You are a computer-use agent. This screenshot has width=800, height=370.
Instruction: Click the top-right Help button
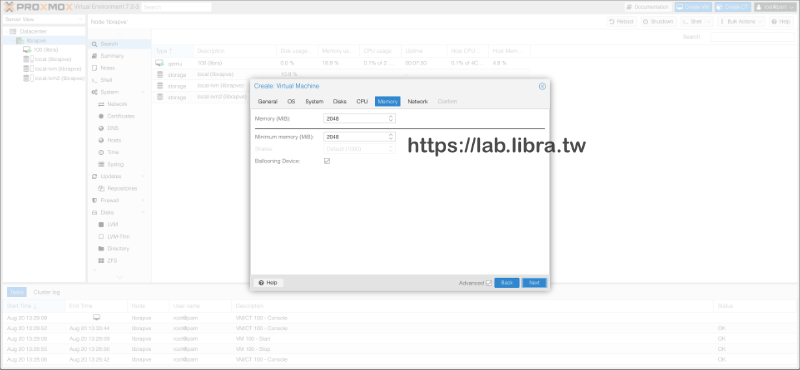(781, 22)
